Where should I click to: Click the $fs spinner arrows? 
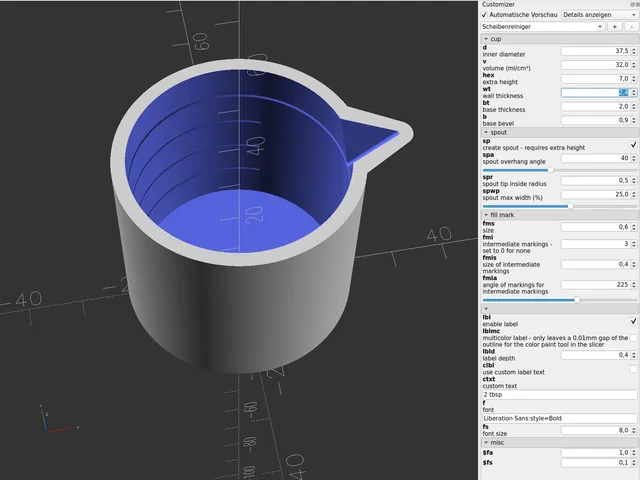(x=634, y=463)
